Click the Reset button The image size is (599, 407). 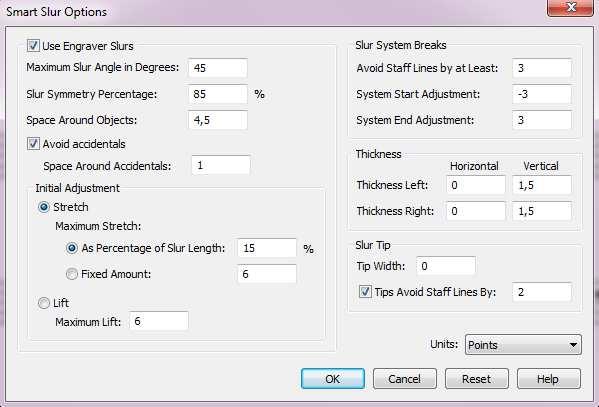click(x=476, y=379)
